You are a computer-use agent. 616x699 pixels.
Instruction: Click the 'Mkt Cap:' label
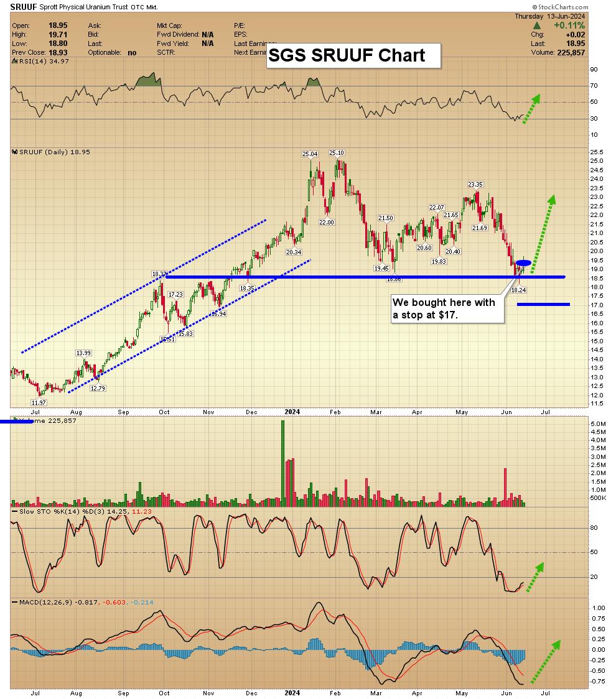[x=169, y=26]
